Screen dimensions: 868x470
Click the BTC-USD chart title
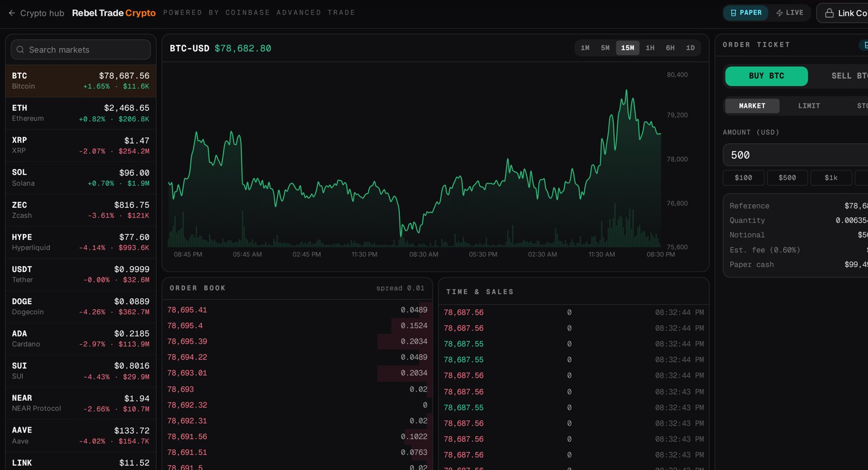(x=189, y=48)
